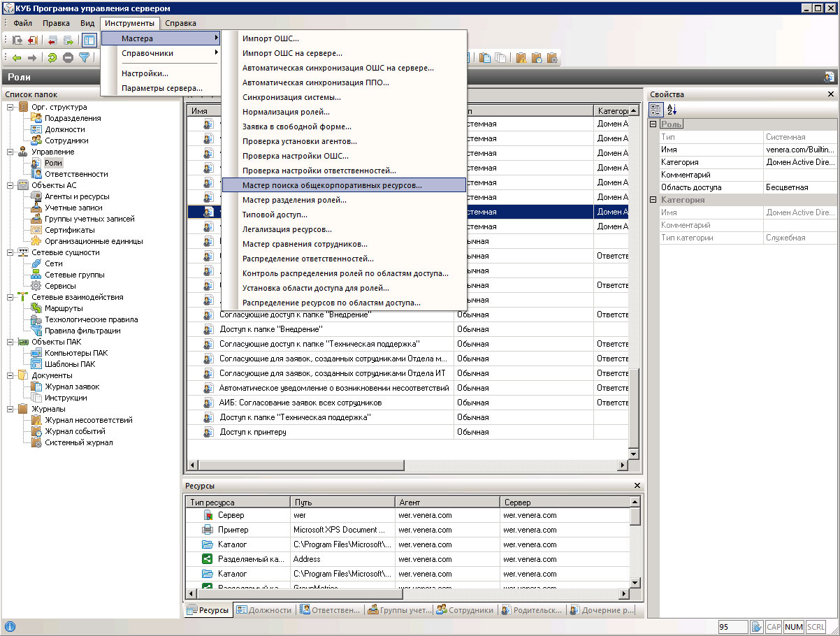Toggle the folder list panel toolbar button
Viewport: 840px width, 636px height.
[89, 40]
